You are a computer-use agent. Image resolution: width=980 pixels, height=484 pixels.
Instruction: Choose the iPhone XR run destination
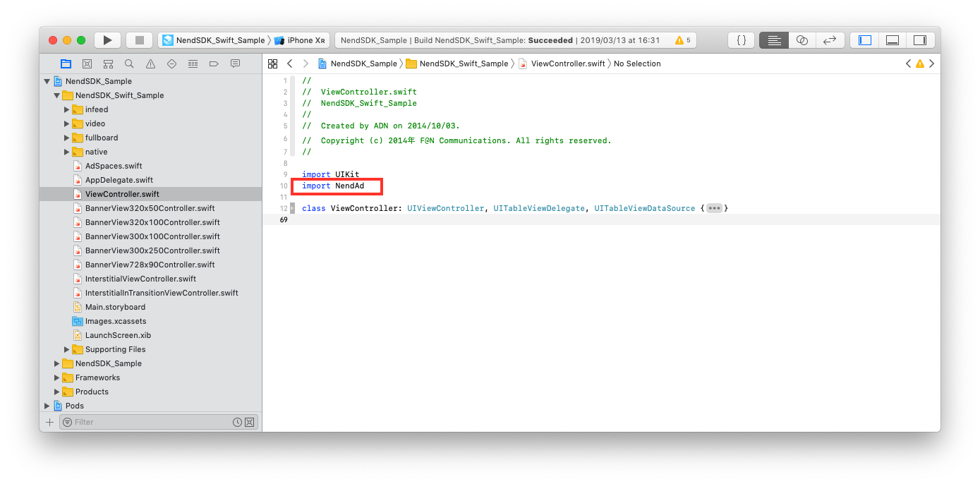300,40
